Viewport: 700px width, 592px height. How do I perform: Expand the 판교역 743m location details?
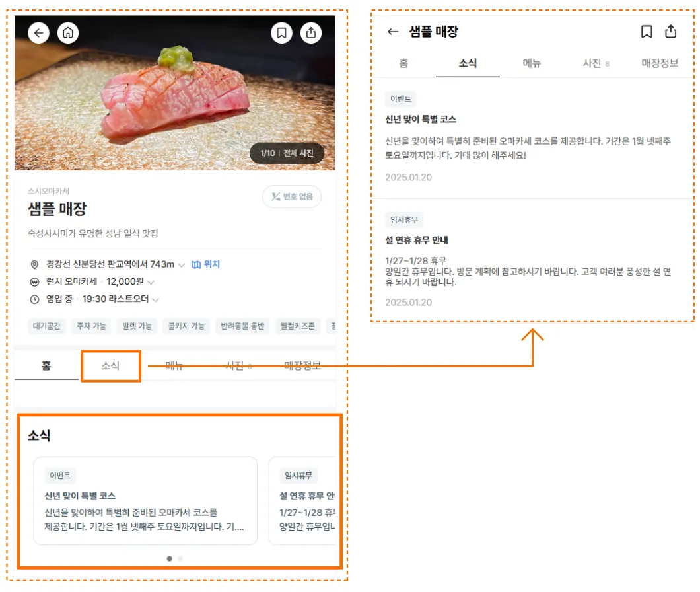[x=181, y=265]
